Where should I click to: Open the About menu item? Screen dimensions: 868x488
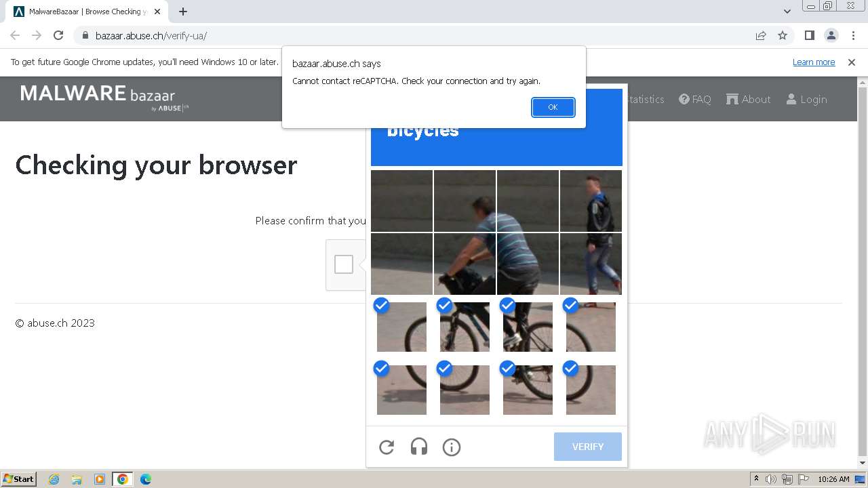coord(749,99)
